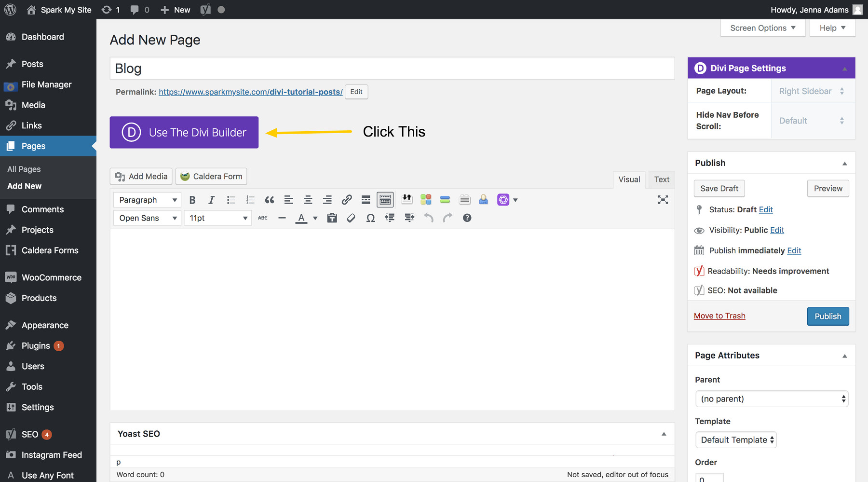Open dropdown arrow beside purple swirl icon

pos(515,200)
